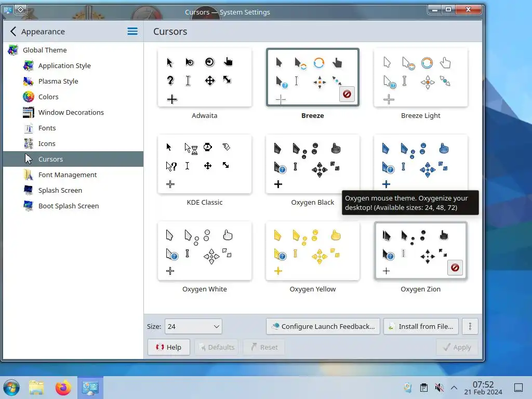Go back using the Appearance back arrow
Viewport: 532px width, 399px height.
tap(13, 32)
